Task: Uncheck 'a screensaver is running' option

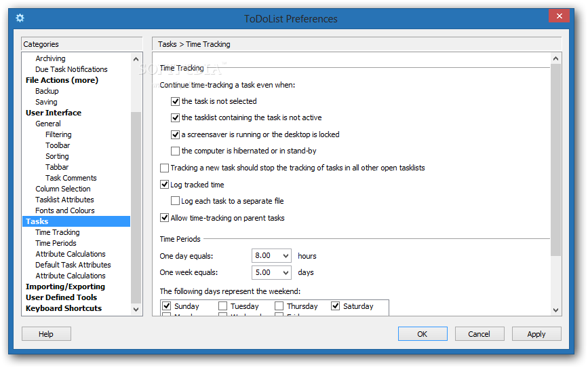Action: tap(175, 134)
